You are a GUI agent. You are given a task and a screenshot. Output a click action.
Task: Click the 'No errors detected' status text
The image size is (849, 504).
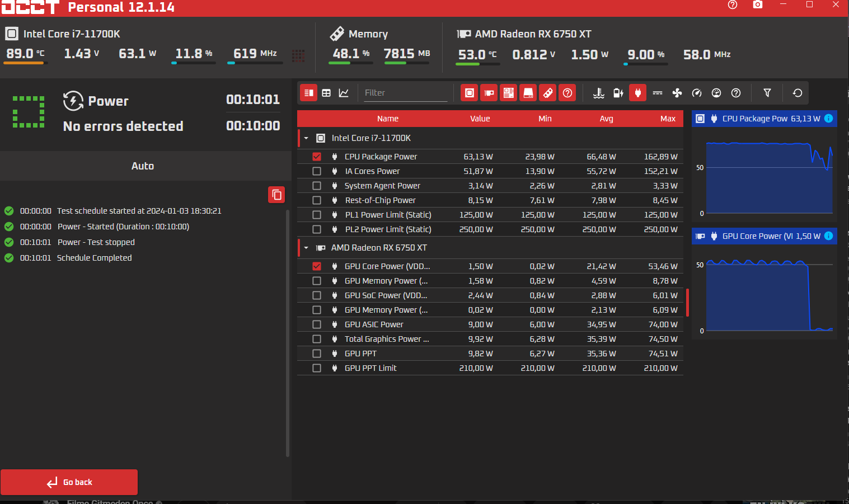[x=123, y=126]
